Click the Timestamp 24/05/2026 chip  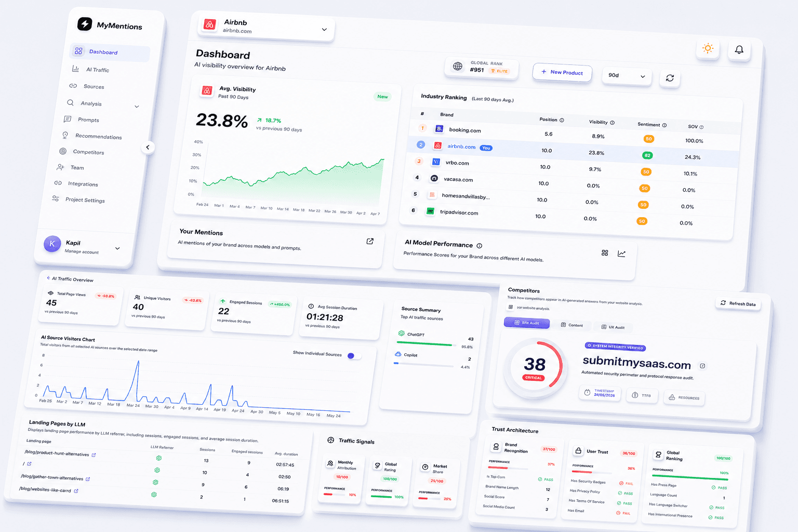pos(600,393)
